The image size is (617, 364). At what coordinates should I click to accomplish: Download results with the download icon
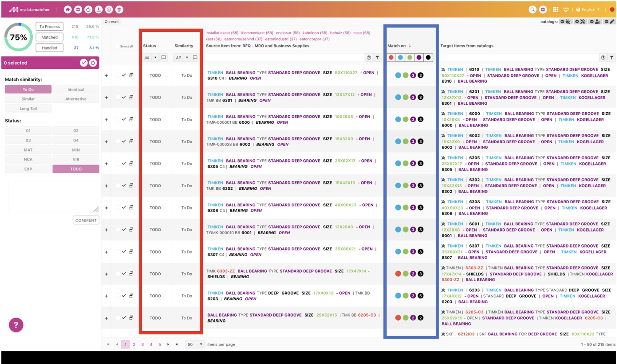(99, 10)
